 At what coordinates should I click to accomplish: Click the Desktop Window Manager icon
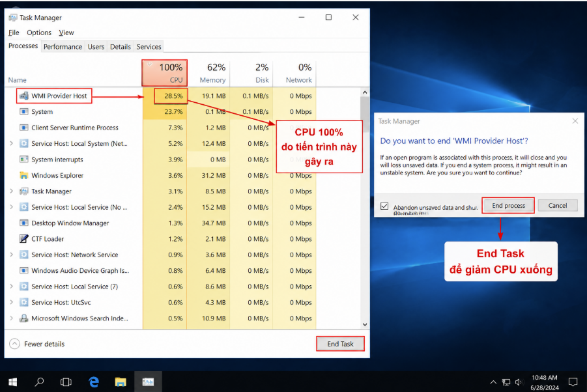pyautogui.click(x=24, y=223)
